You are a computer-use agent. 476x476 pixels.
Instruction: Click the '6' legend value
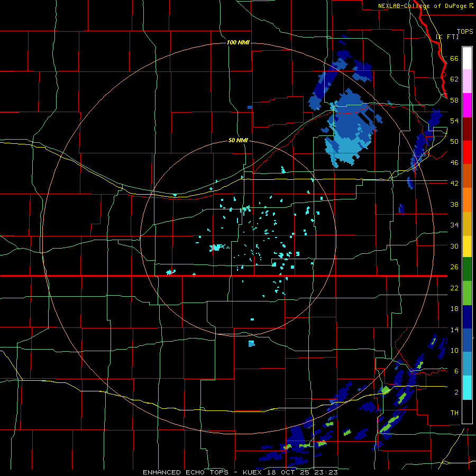point(456,371)
